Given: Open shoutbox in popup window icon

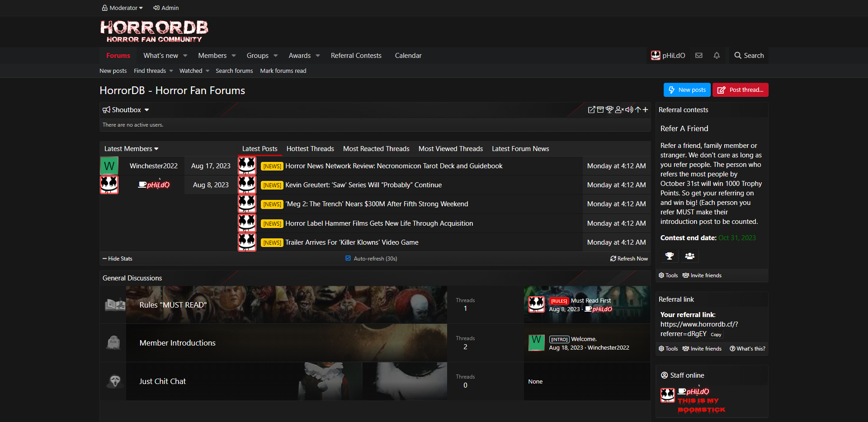Looking at the screenshot, I should point(591,110).
